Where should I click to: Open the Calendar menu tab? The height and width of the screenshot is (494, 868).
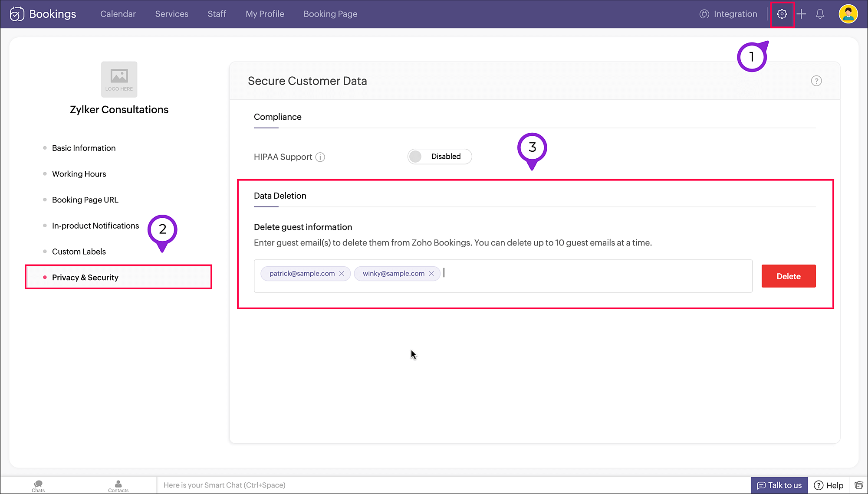(118, 14)
